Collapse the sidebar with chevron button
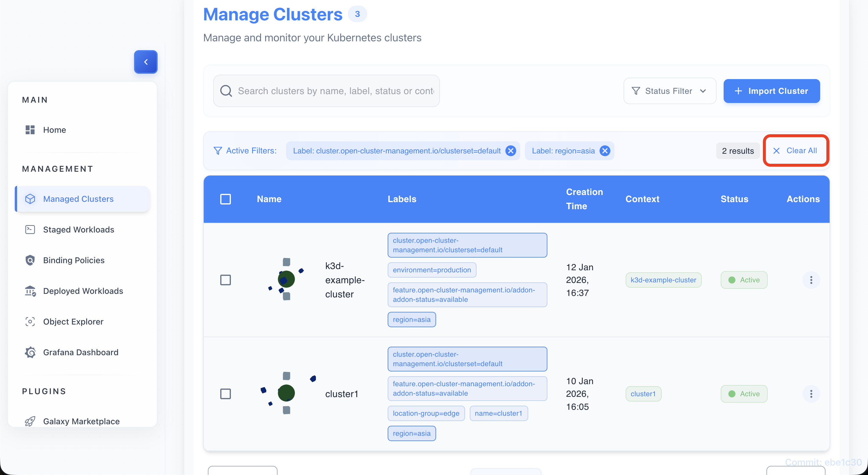This screenshot has width=868, height=475. [146, 62]
